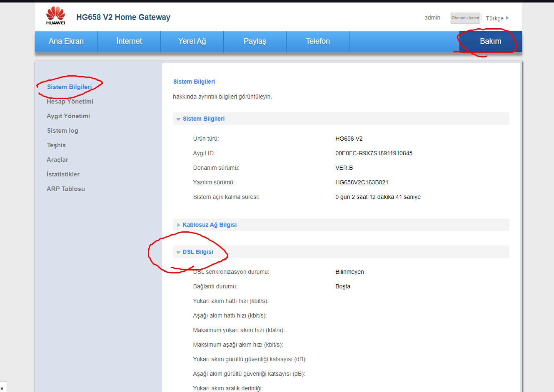Viewport: 554px width, 392px height.
Task: Open the Türkçe language dropdown
Action: (x=497, y=18)
